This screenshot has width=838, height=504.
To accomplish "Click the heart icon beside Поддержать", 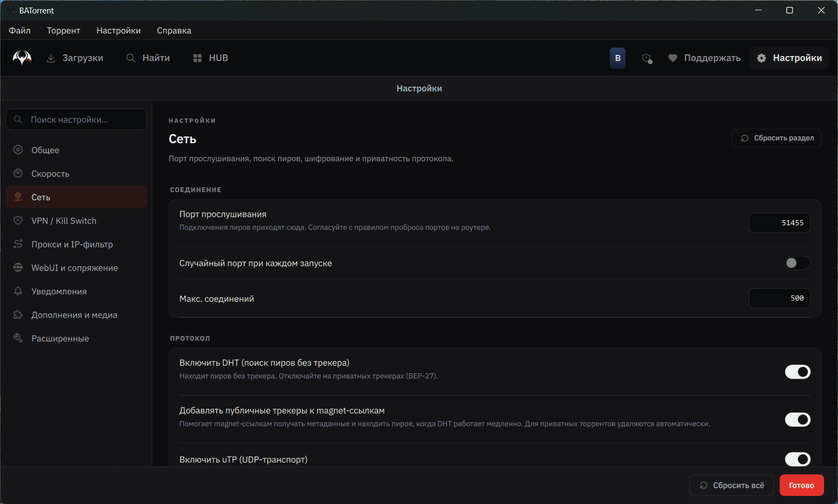I will tap(672, 58).
